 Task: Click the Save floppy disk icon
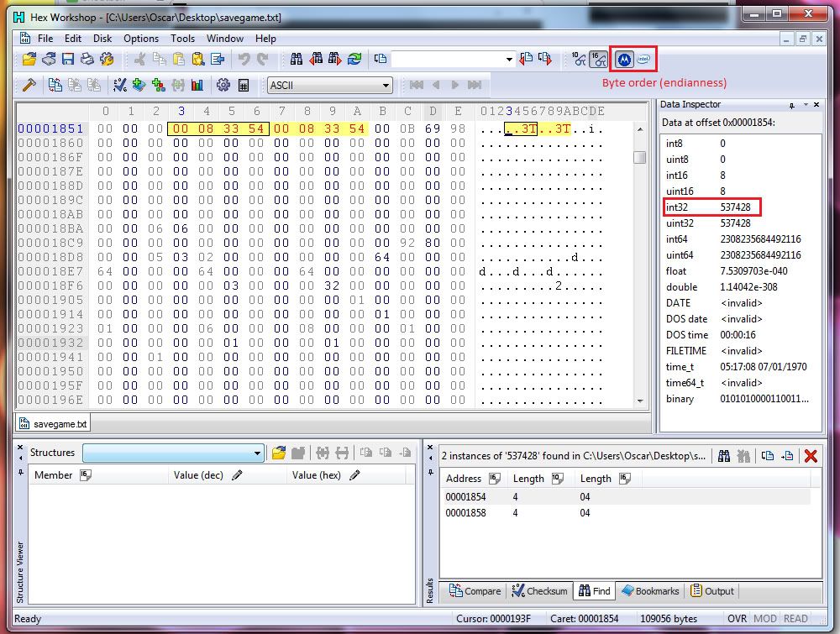click(x=68, y=60)
